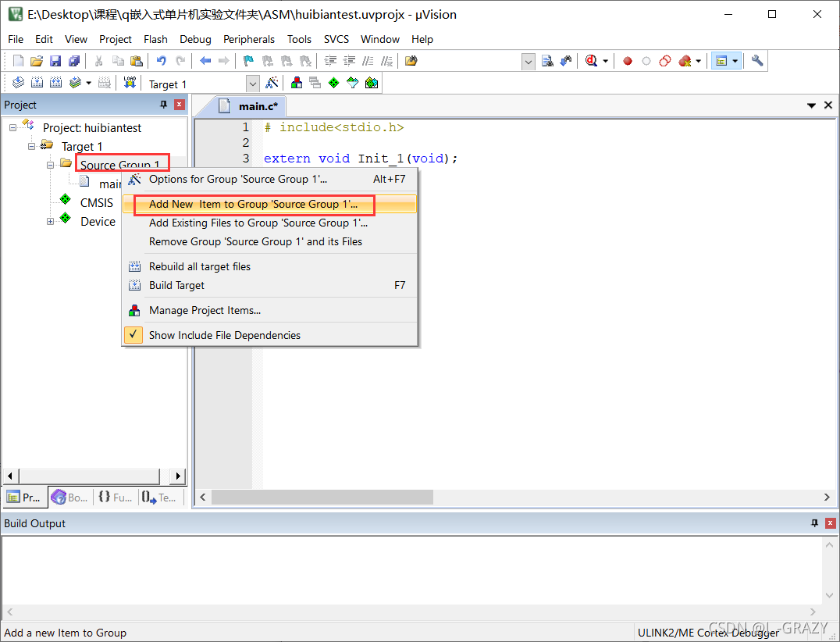Switch to the Books panel tab
Viewport: 840px width, 642px height.
tap(69, 498)
